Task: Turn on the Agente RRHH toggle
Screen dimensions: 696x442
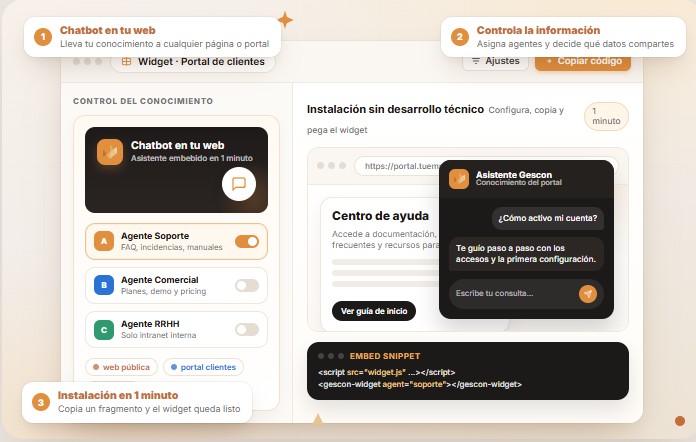Action: click(x=246, y=329)
